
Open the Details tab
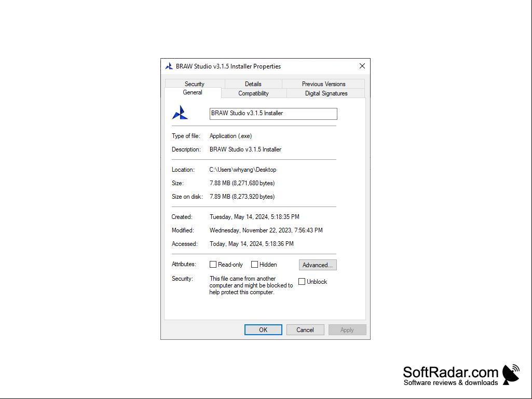253,84
